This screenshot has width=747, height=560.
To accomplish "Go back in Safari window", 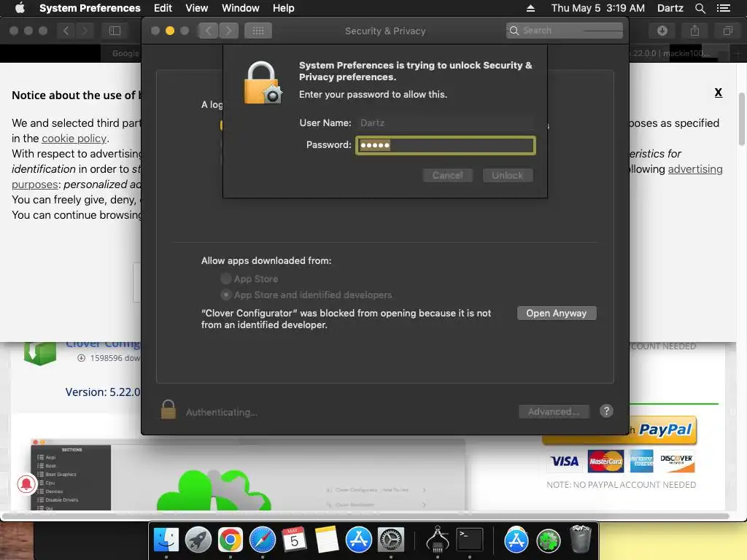I will coord(66,31).
